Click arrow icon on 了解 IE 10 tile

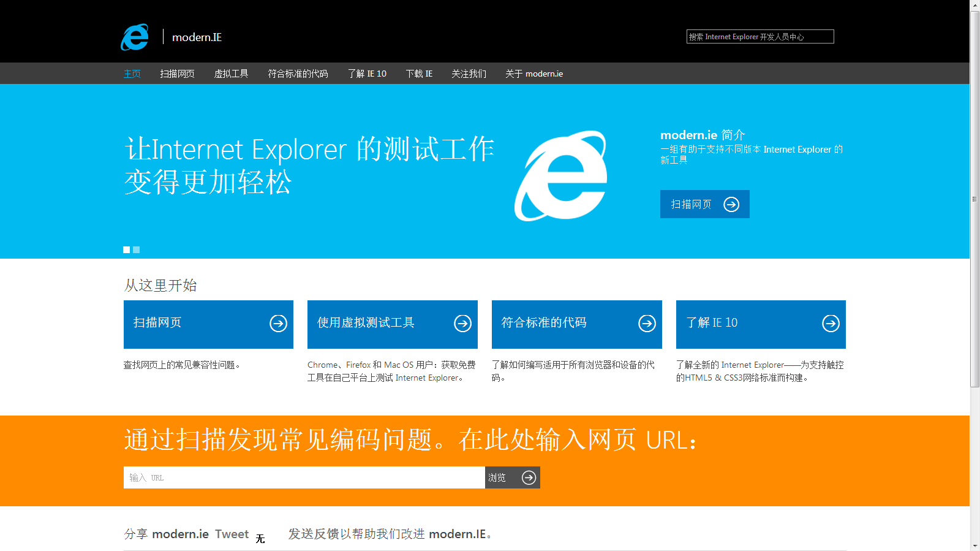[831, 323]
